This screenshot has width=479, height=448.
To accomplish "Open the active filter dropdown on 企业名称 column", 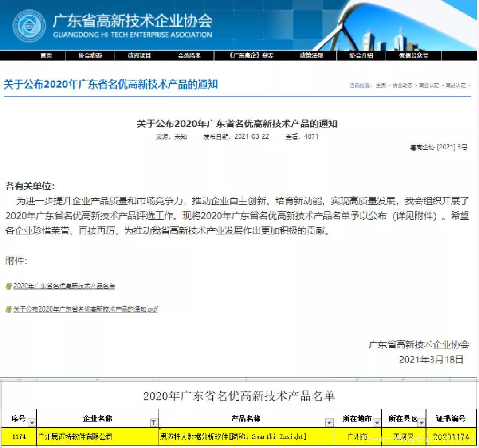I will point(154,423).
